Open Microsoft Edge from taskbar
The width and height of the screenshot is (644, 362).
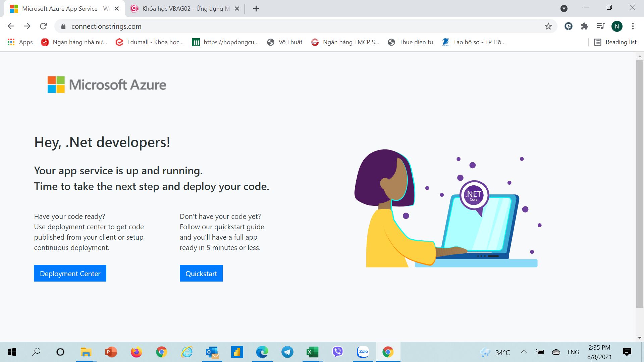pos(262,352)
